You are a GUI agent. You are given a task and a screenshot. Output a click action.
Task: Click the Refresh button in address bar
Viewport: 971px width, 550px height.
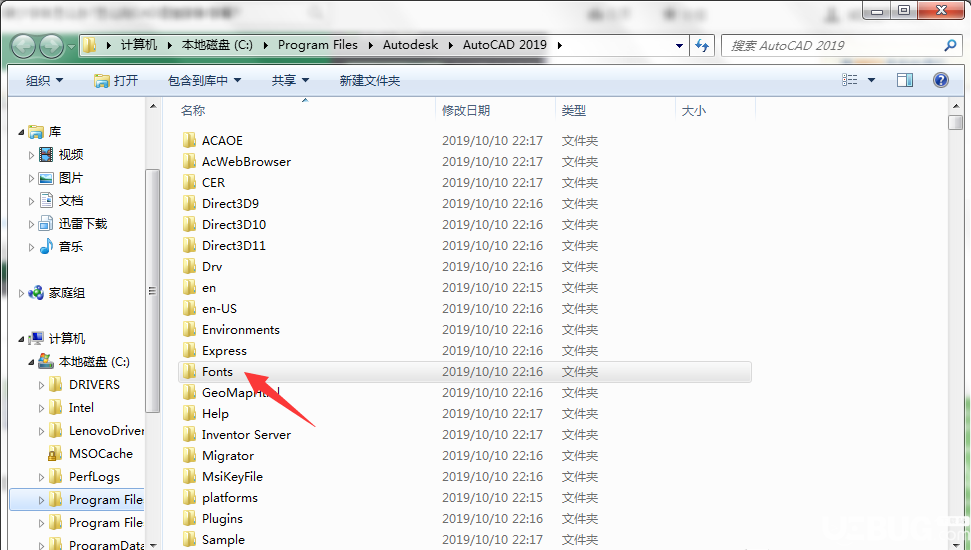click(x=702, y=45)
